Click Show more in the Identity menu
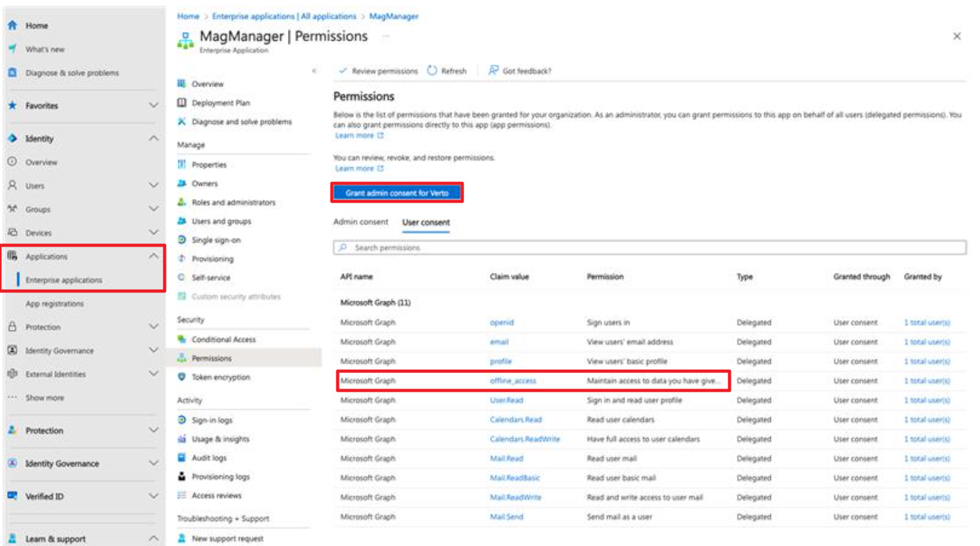Viewport: 980px width, 546px height. pos(45,398)
